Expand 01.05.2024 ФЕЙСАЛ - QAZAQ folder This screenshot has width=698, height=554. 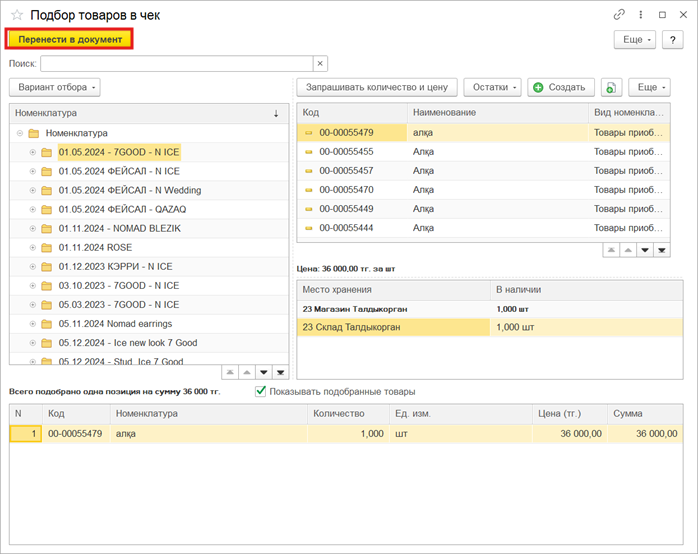32,210
